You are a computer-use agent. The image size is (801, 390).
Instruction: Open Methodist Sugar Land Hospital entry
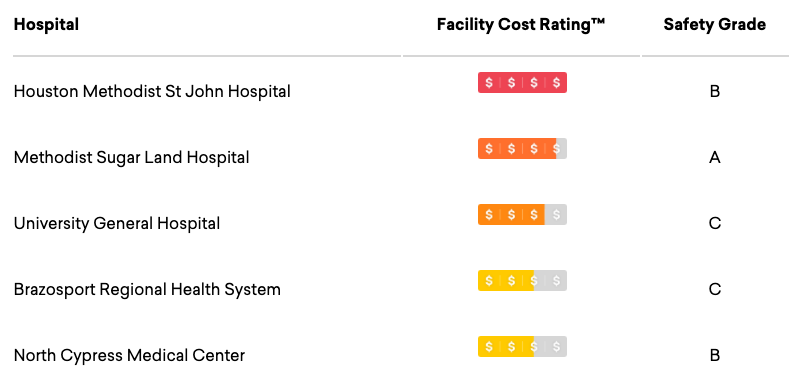[132, 157]
